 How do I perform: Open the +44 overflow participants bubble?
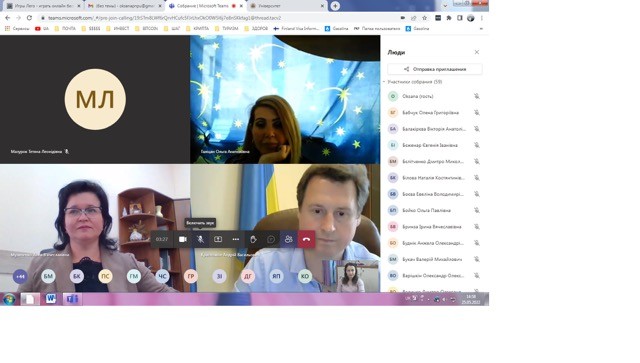pos(20,276)
